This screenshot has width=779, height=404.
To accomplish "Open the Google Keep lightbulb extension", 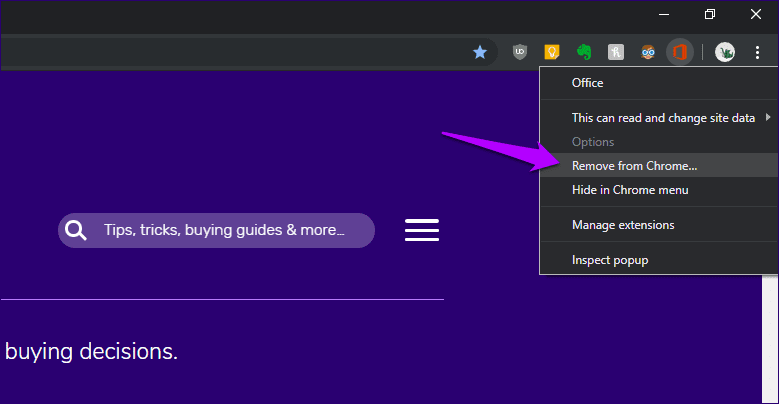I will click(x=551, y=52).
